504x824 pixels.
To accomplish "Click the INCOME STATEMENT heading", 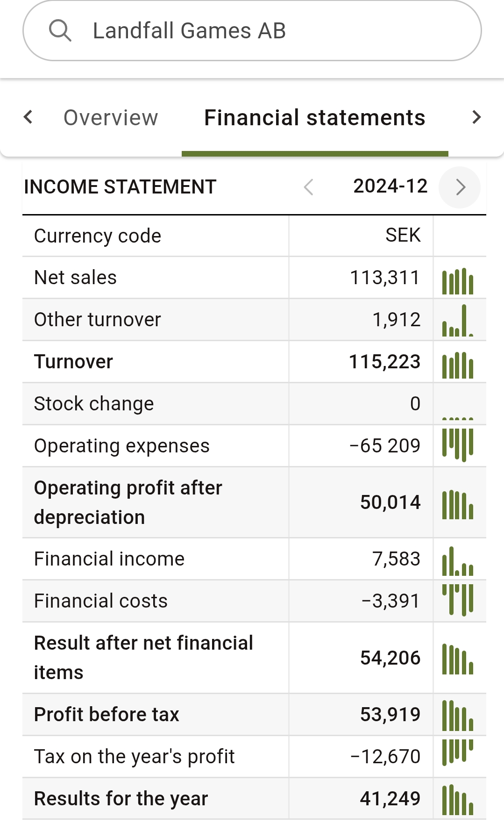I will pyautogui.click(x=120, y=187).
